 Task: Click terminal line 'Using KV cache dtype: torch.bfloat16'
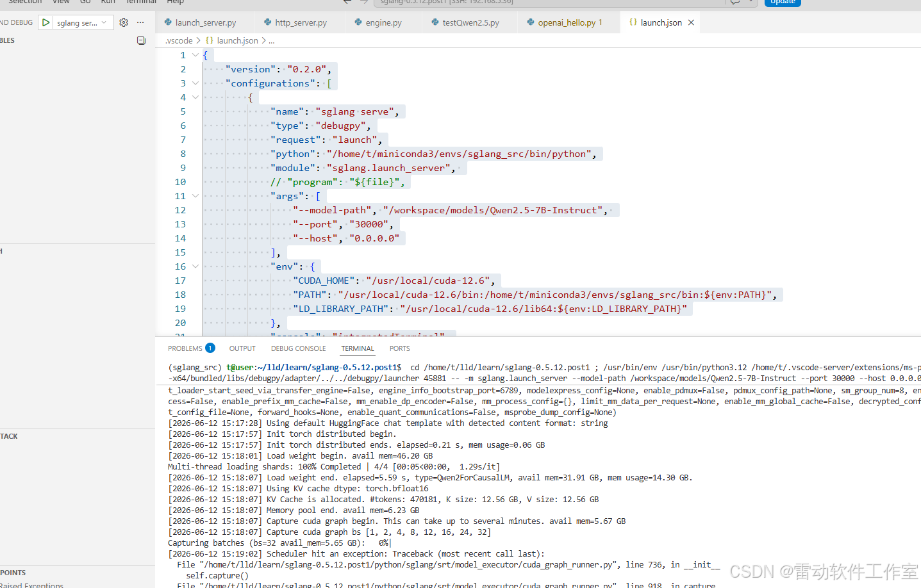pos(298,489)
